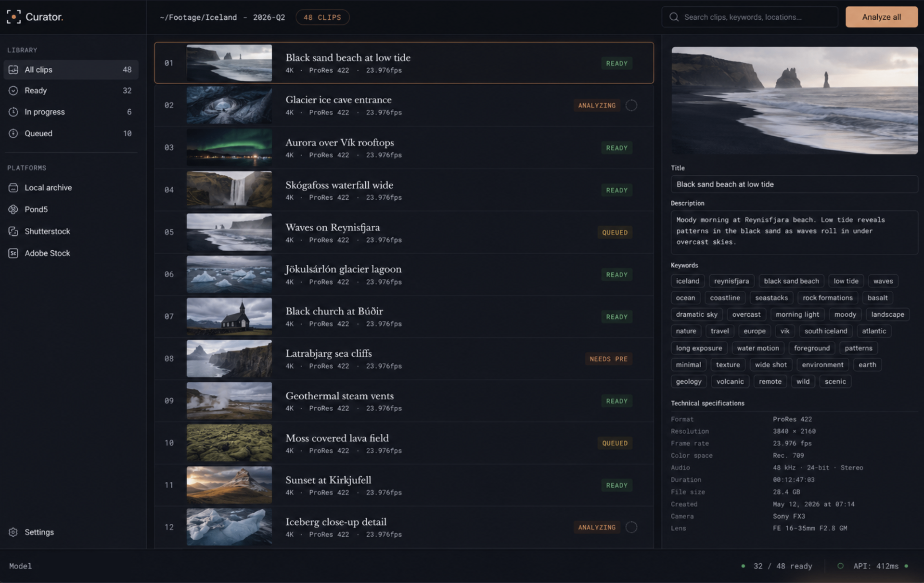Open the Jökulsárlón glacier lagoon clip
The height and width of the screenshot is (583, 924).
(404, 274)
